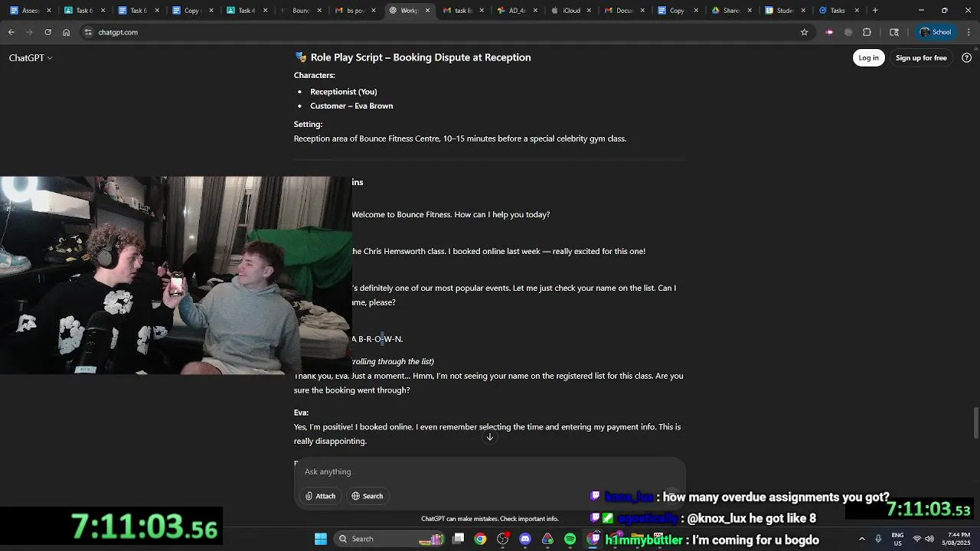The image size is (980, 551).
Task: Go back using browser back arrow
Action: 11,32
